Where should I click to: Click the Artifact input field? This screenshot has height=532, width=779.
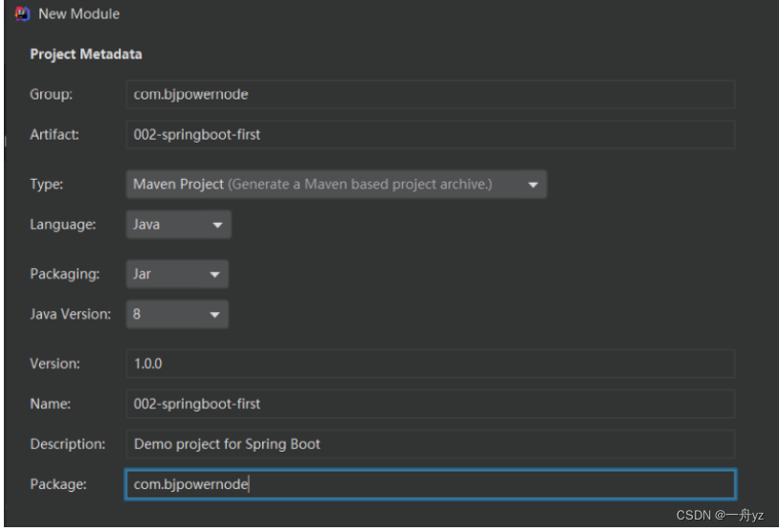431,135
